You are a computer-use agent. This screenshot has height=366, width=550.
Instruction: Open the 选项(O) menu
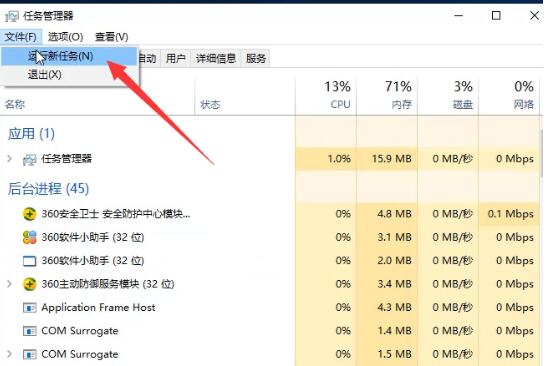coord(65,36)
